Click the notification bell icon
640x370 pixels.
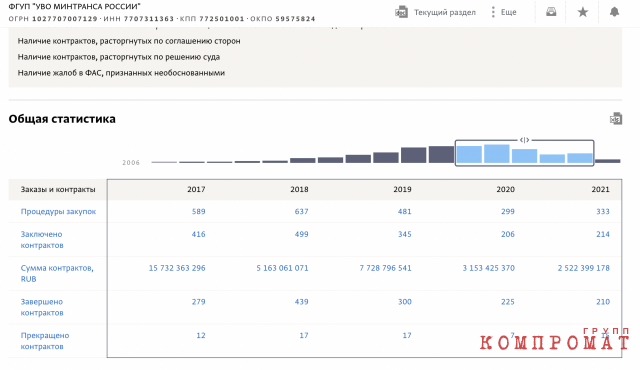click(x=614, y=12)
